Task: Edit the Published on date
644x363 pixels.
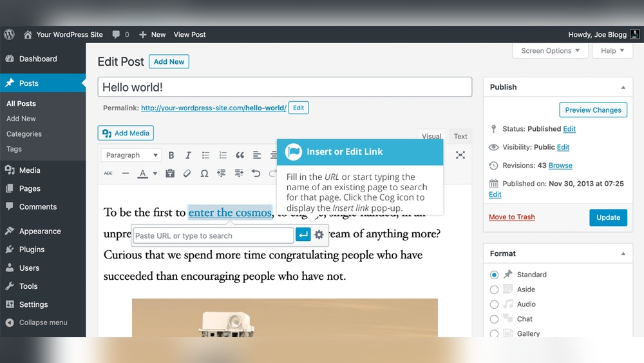Action: [495, 195]
